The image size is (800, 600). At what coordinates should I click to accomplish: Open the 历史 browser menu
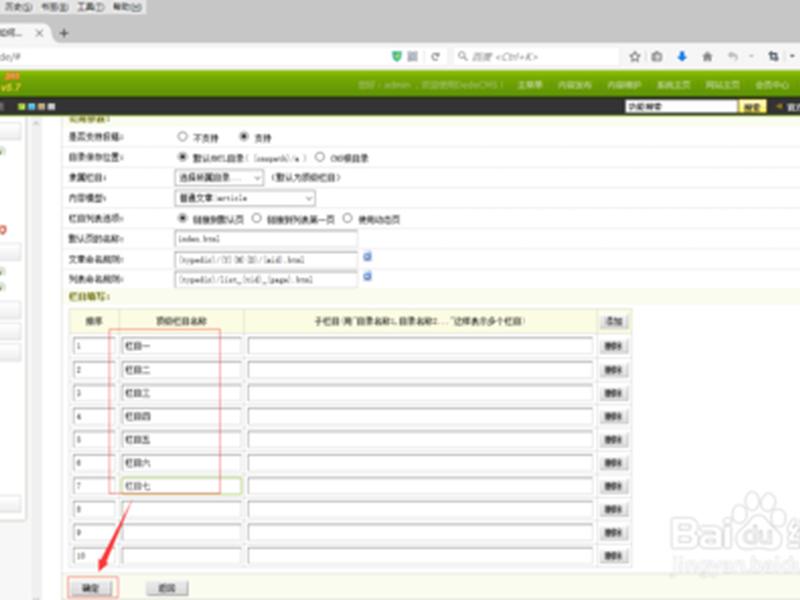pyautogui.click(x=18, y=7)
